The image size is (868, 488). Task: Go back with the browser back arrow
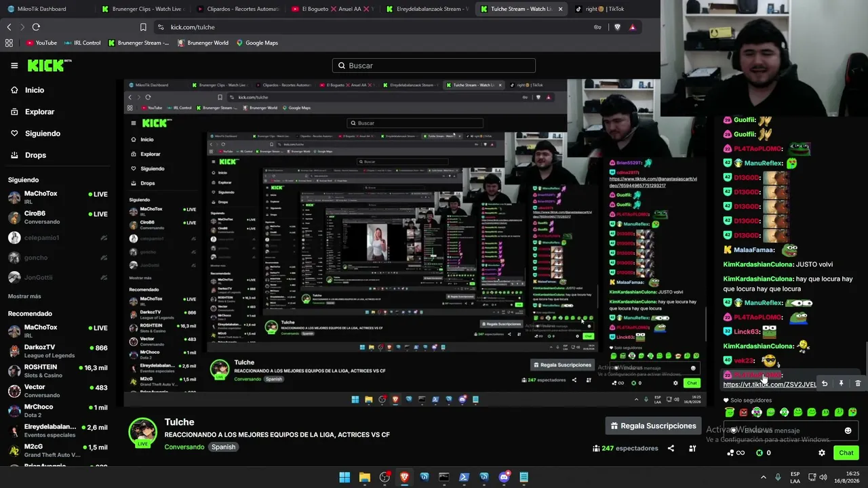click(x=9, y=27)
